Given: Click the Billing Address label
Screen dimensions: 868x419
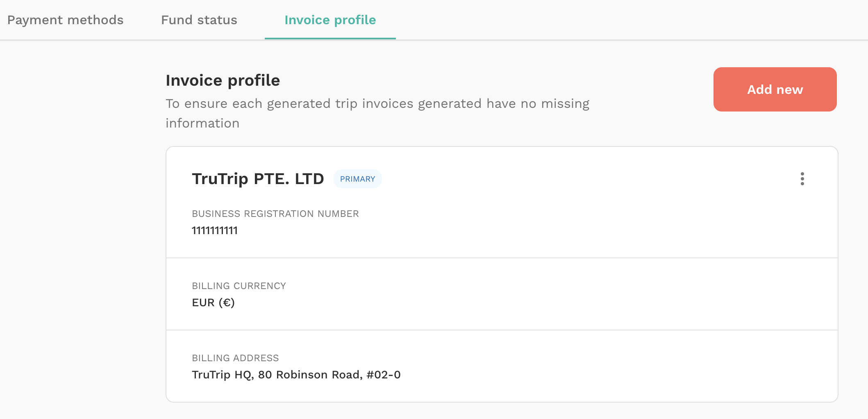Looking at the screenshot, I should (235, 358).
